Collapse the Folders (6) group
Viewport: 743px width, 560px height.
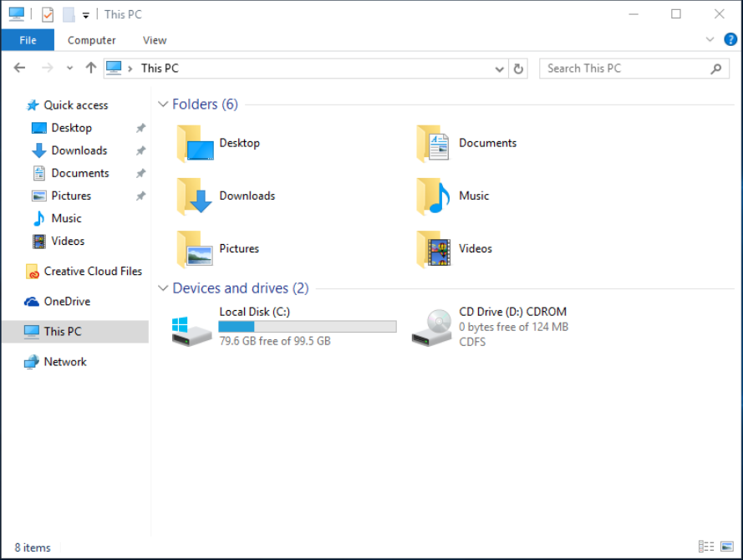tap(163, 104)
